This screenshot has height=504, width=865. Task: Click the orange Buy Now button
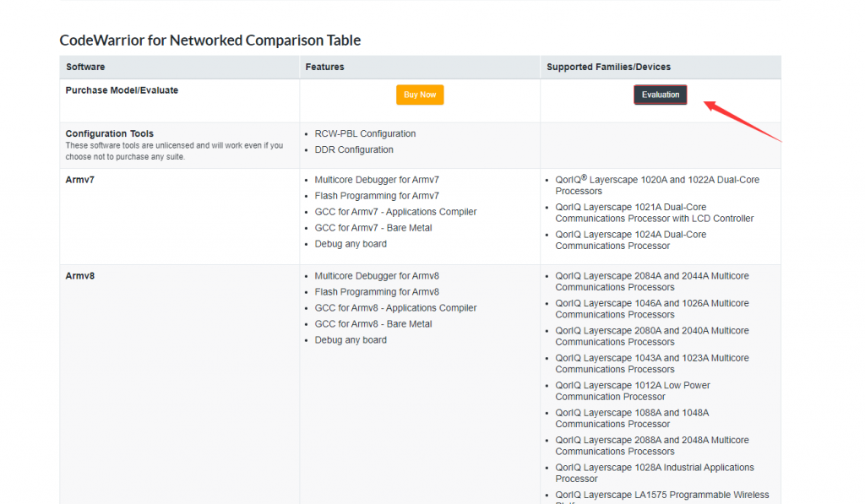coord(420,95)
